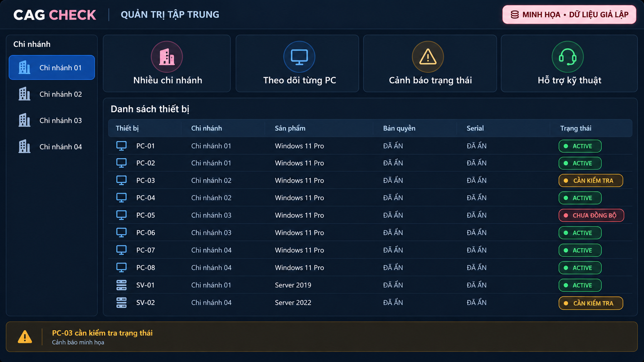Click the building icon beside Chi nhánh 02
The width and height of the screenshot is (644, 362).
[25, 94]
